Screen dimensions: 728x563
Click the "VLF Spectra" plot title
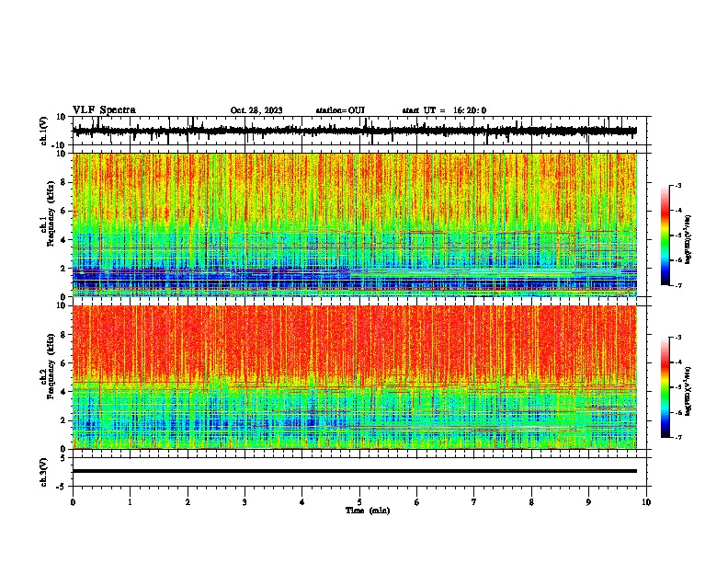104,110
